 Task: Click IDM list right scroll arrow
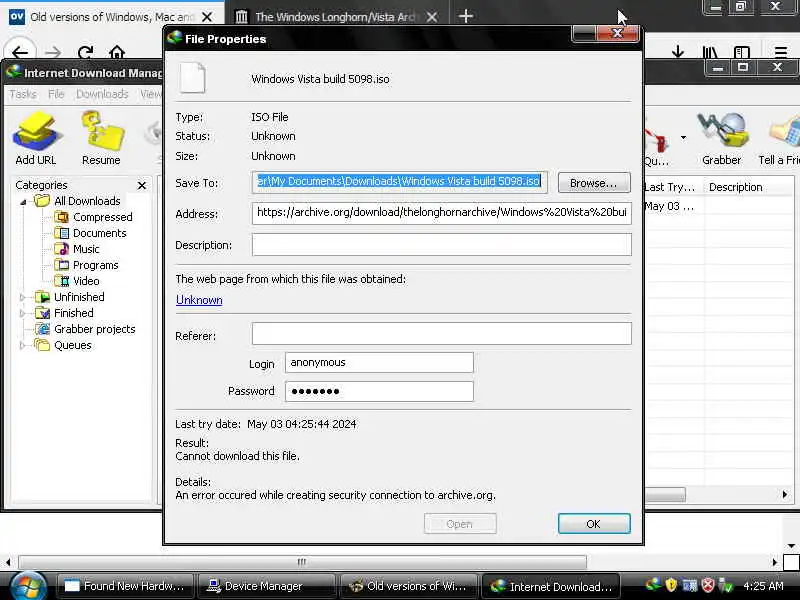(x=785, y=494)
